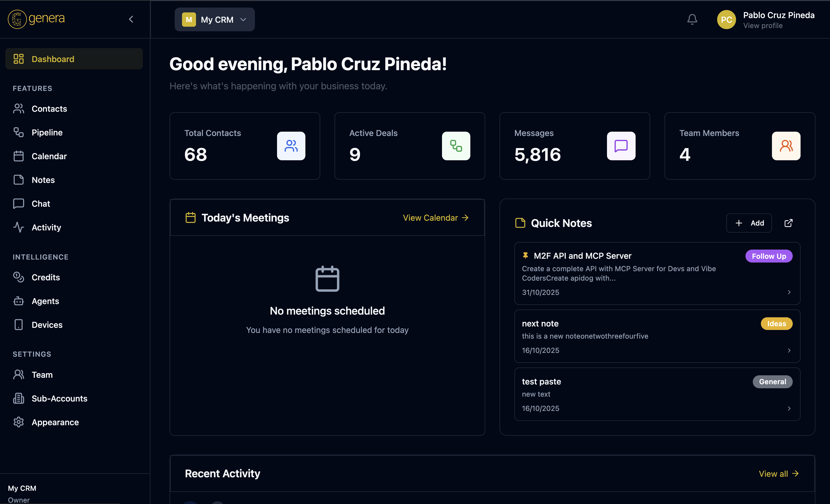
Task: Click the notifications bell icon
Action: pyautogui.click(x=692, y=19)
